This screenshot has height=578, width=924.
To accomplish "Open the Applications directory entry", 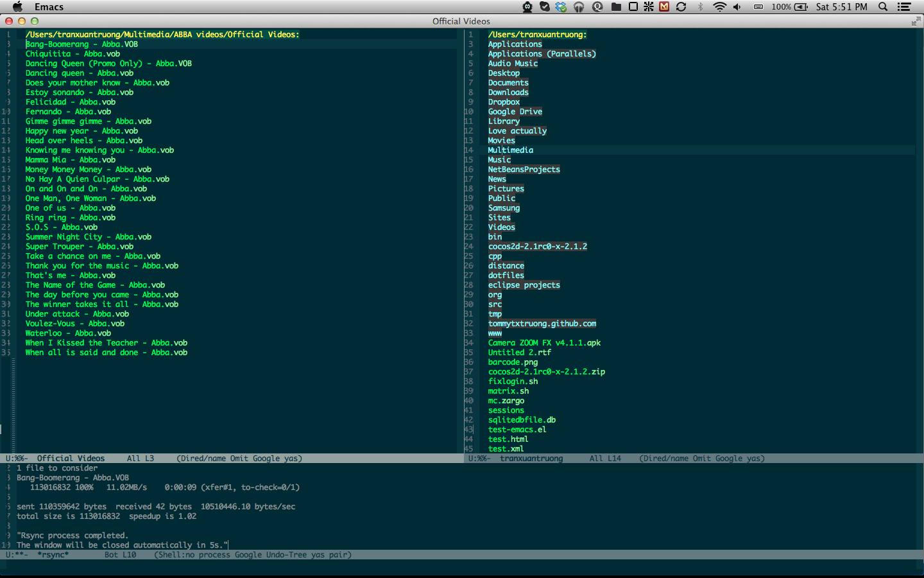I will pos(515,44).
